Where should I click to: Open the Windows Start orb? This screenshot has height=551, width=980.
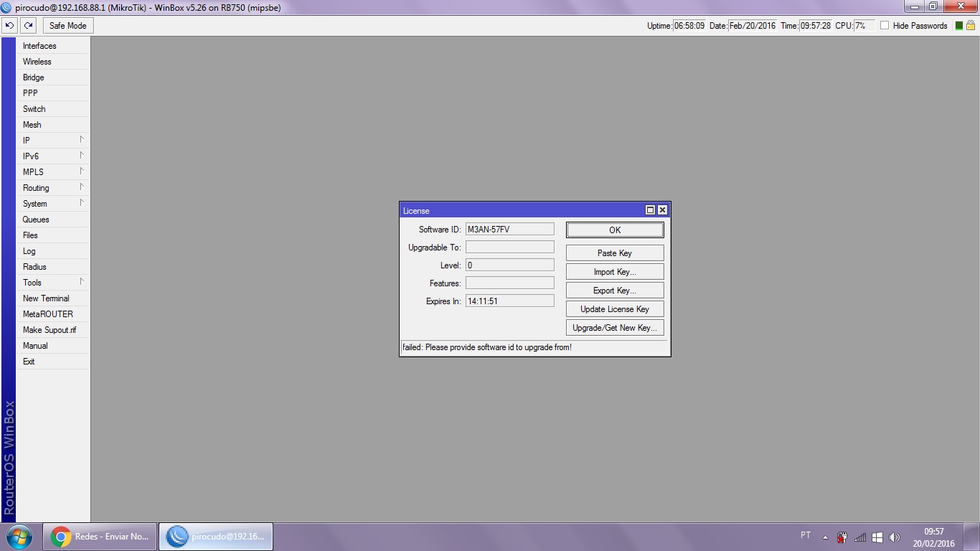[19, 536]
